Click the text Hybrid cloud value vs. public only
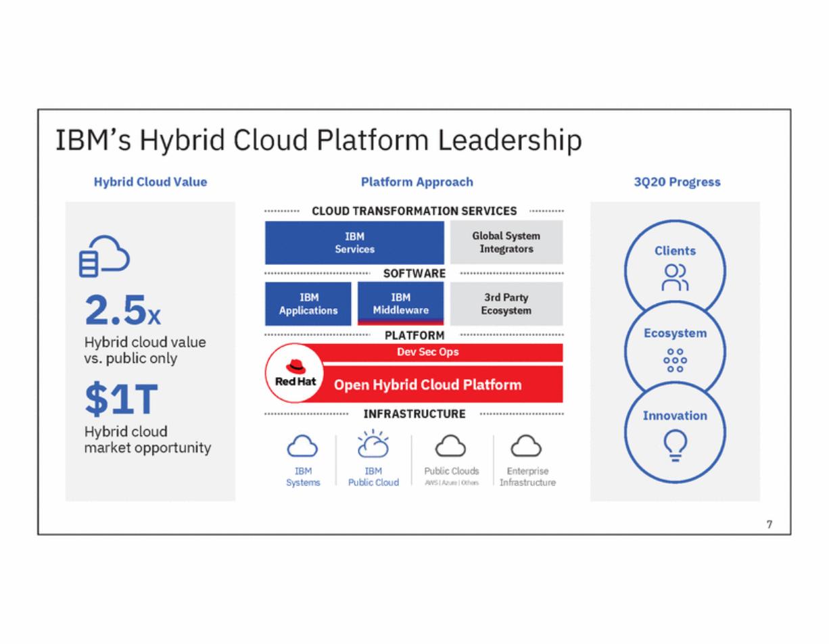The width and height of the screenshot is (829, 644). click(x=145, y=350)
